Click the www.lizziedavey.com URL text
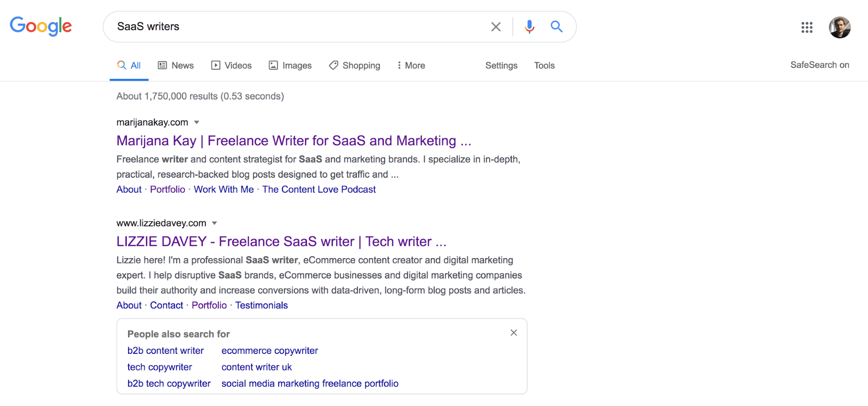The image size is (868, 406). pyautogui.click(x=161, y=223)
